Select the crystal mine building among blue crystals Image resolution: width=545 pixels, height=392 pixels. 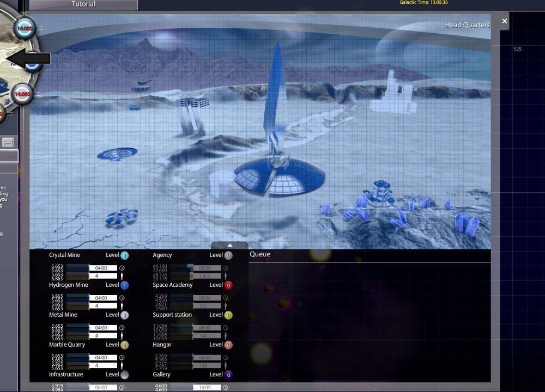(x=379, y=193)
